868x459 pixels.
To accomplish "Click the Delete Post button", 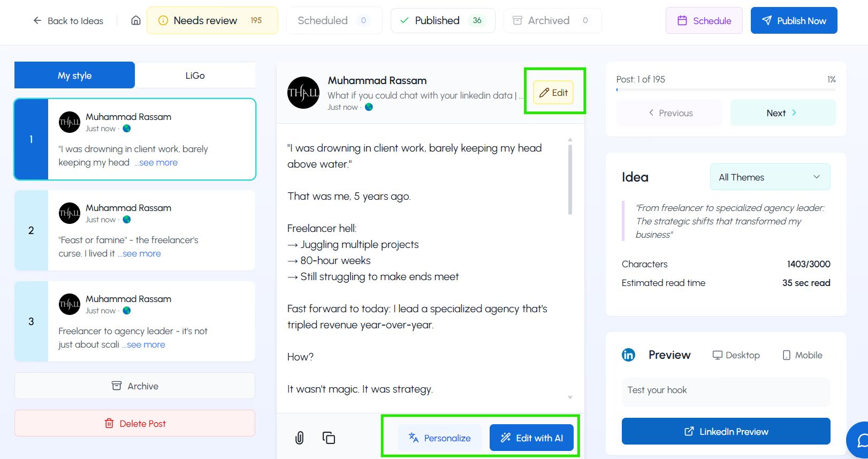I will coord(135,424).
